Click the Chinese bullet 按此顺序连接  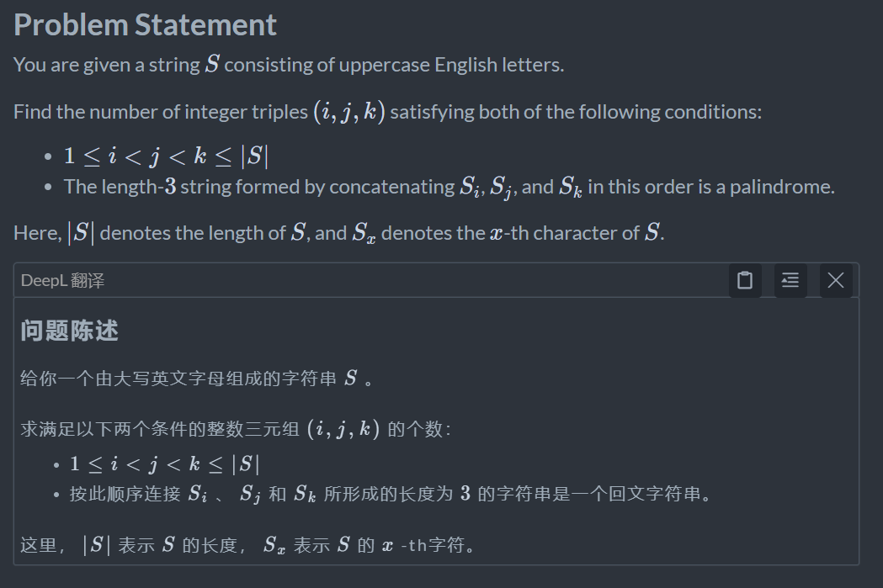(391, 494)
